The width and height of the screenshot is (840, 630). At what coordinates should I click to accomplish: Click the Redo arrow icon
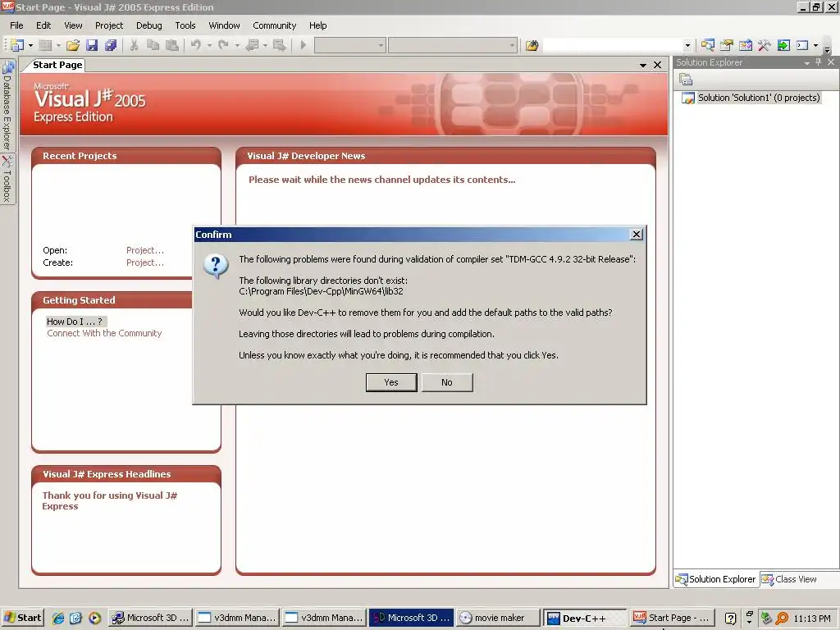pos(223,46)
